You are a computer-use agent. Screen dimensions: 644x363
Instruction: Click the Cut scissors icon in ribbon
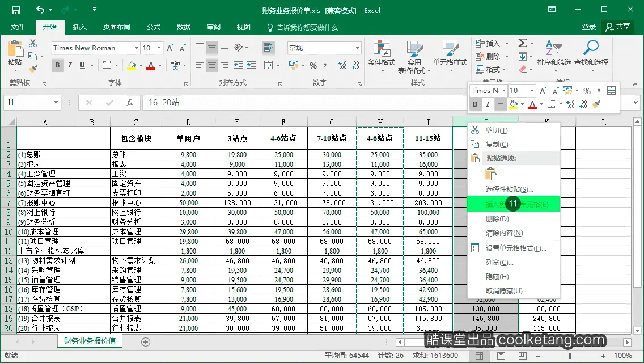tap(33, 43)
